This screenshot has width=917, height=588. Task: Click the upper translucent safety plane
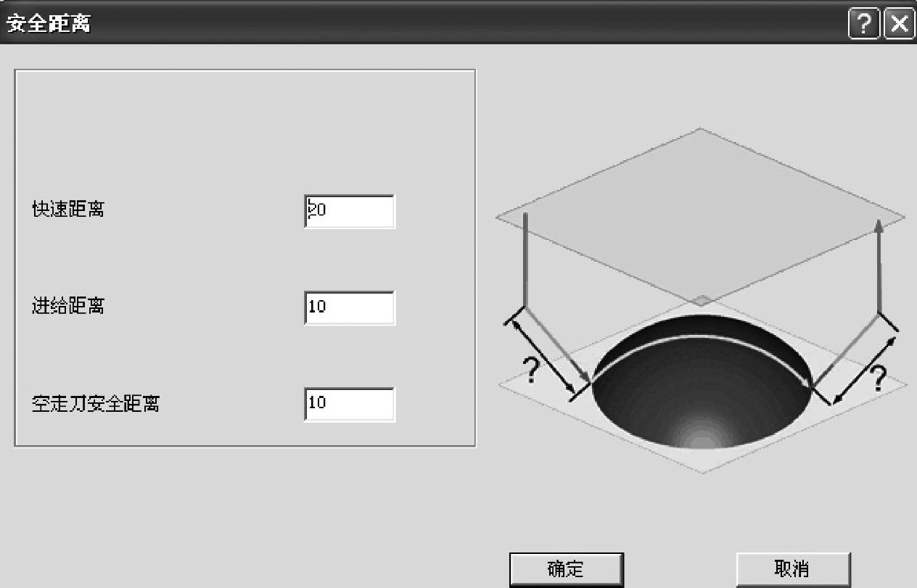coord(701,218)
